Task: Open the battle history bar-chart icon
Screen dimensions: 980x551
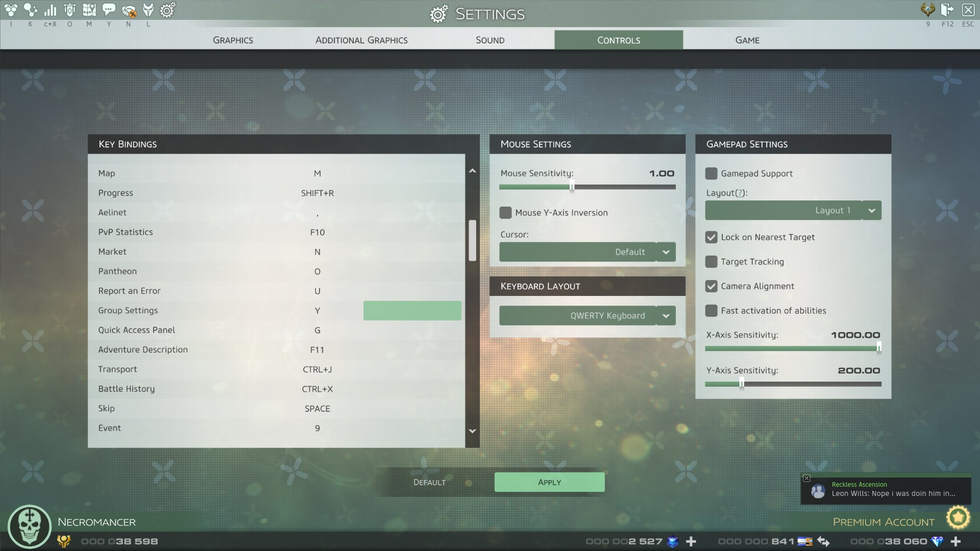Action: click(x=50, y=10)
